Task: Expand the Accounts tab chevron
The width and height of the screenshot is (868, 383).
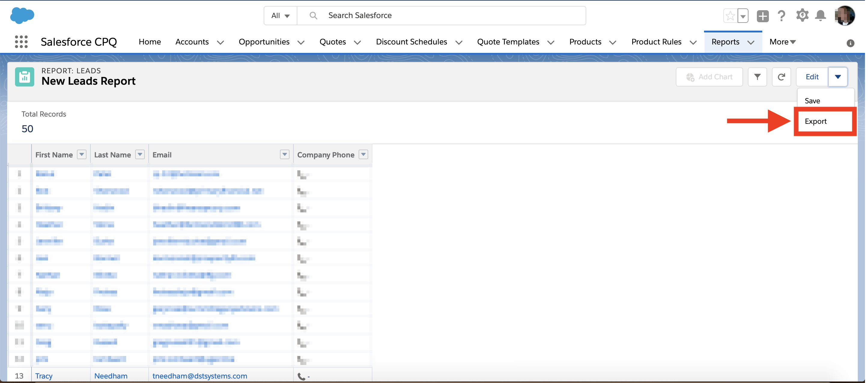Action: pos(220,42)
